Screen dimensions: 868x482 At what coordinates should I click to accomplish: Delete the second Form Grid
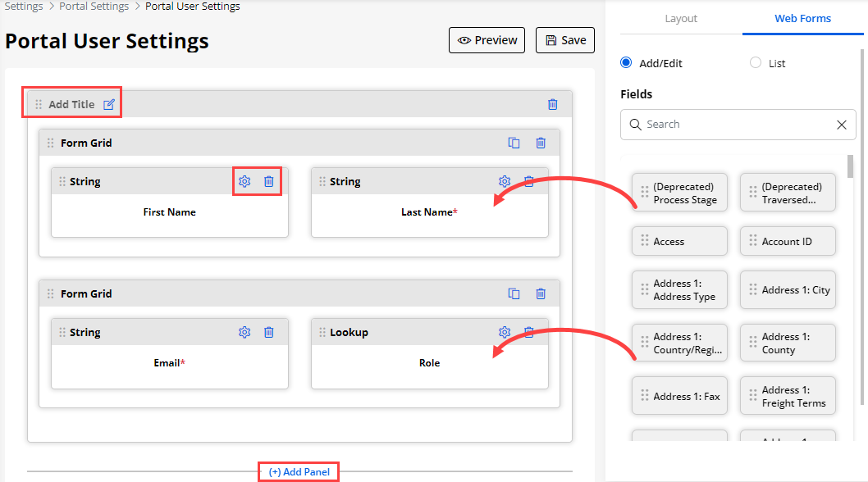coord(541,293)
